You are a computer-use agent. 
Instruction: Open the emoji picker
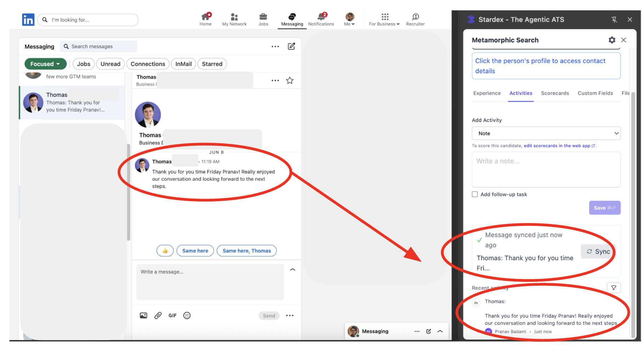(187, 315)
